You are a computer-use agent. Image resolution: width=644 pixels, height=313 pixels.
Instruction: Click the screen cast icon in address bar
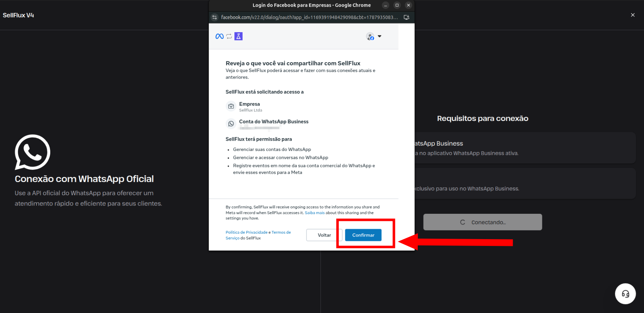click(406, 17)
